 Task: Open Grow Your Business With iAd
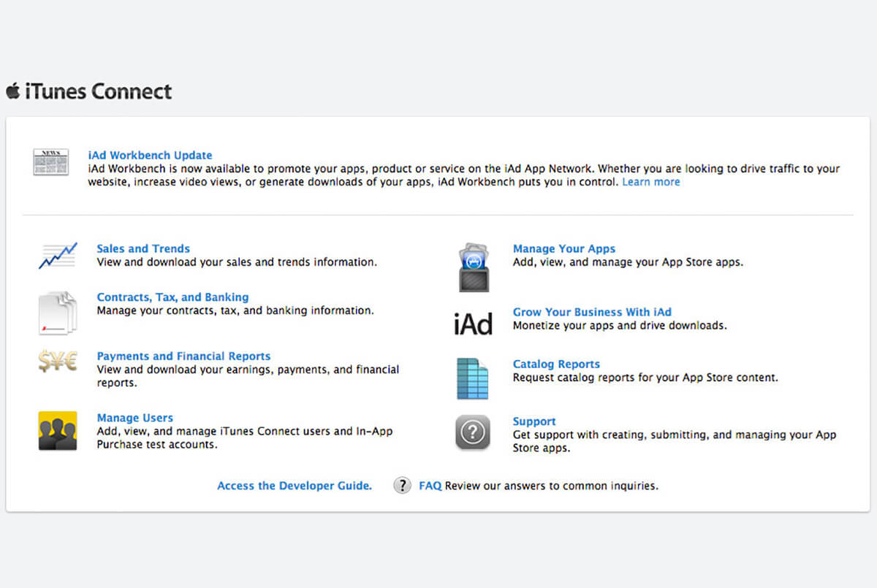[592, 312]
